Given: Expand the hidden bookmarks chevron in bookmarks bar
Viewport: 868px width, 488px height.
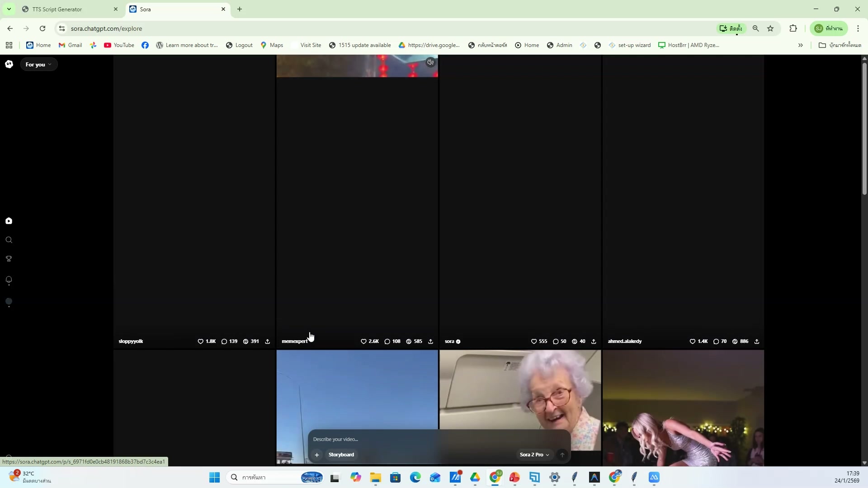Looking at the screenshot, I should coord(800,45).
